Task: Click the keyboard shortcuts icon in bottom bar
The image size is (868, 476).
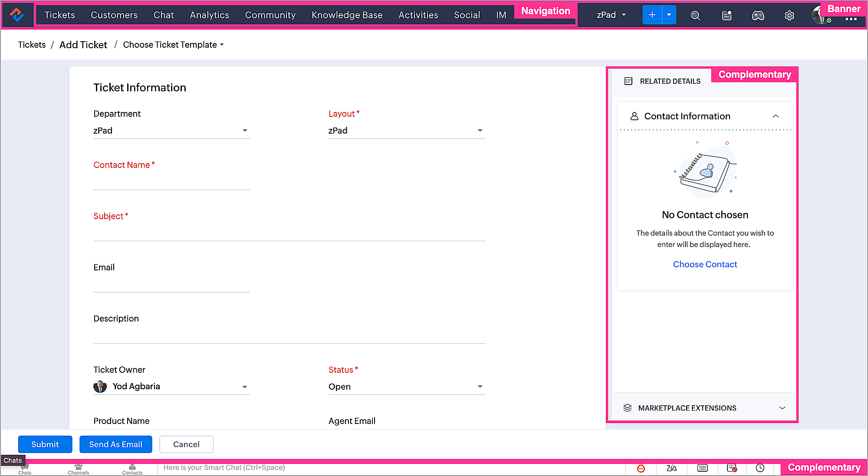Action: 702,468
